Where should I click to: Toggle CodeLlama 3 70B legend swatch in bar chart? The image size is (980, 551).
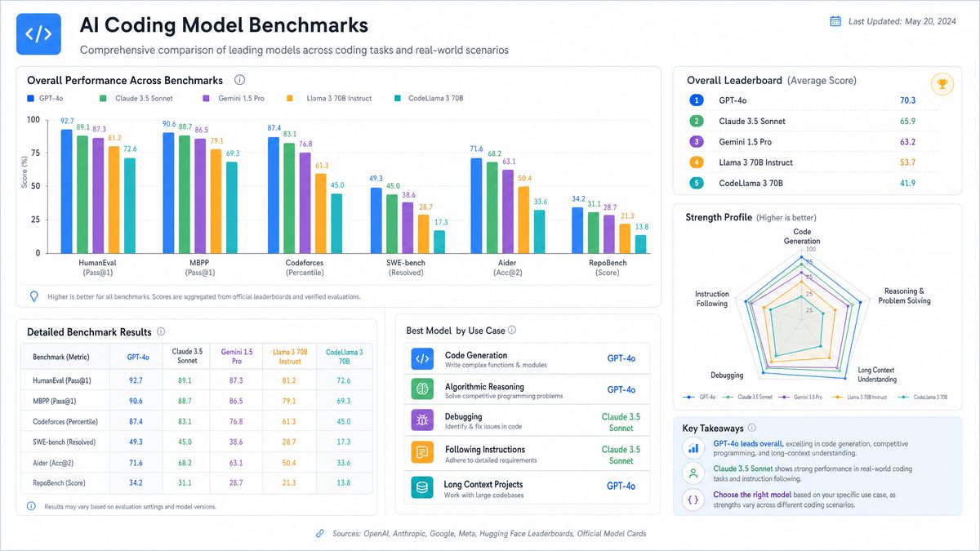tap(397, 98)
